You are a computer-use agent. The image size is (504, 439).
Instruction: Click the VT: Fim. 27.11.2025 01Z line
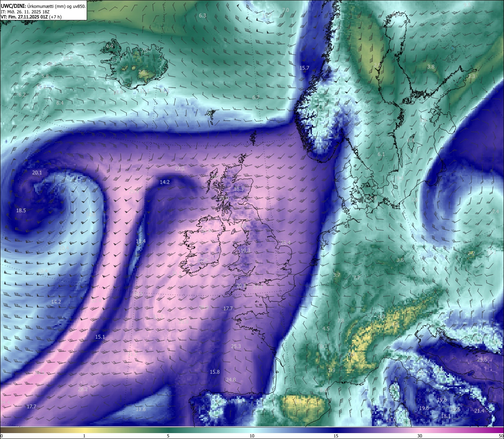click(31, 17)
